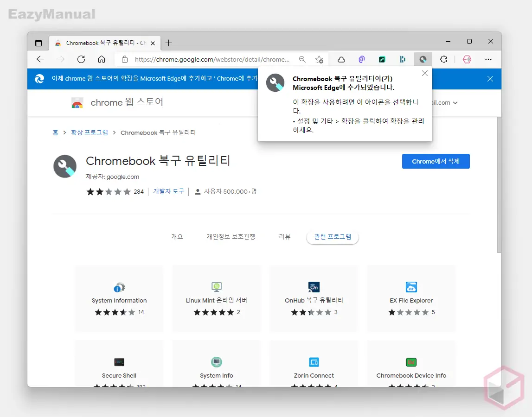
Task: Open Settings and more ellipsis menu
Action: [x=488, y=59]
